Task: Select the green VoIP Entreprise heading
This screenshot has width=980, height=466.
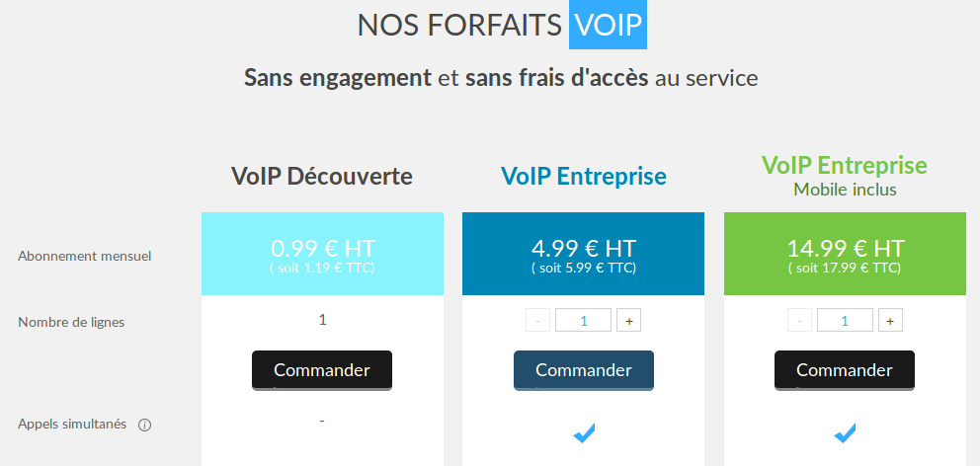Action: (x=845, y=165)
